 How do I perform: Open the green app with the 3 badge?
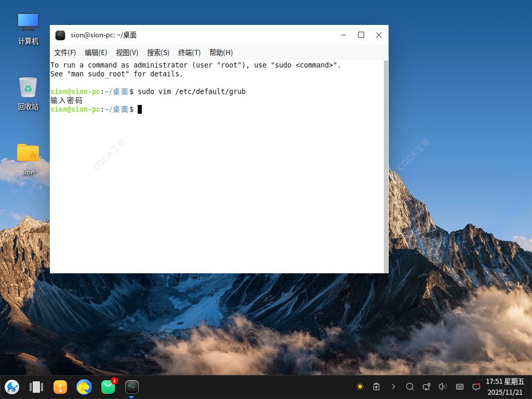(x=108, y=387)
